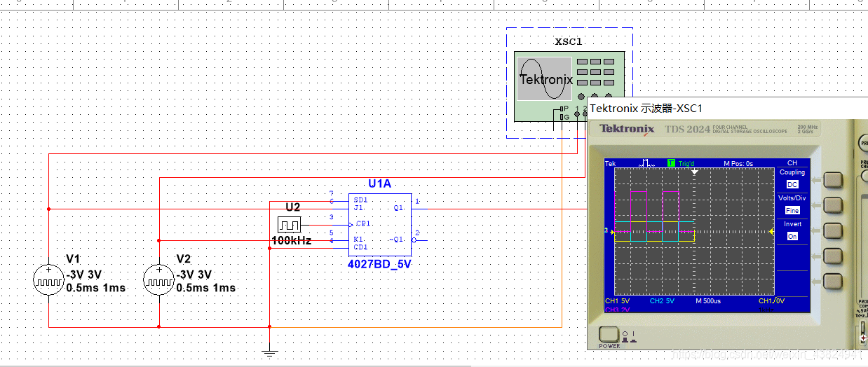Click the V2 0.5ms 1ms timing label
This screenshot has height=367, width=868.
click(x=206, y=288)
